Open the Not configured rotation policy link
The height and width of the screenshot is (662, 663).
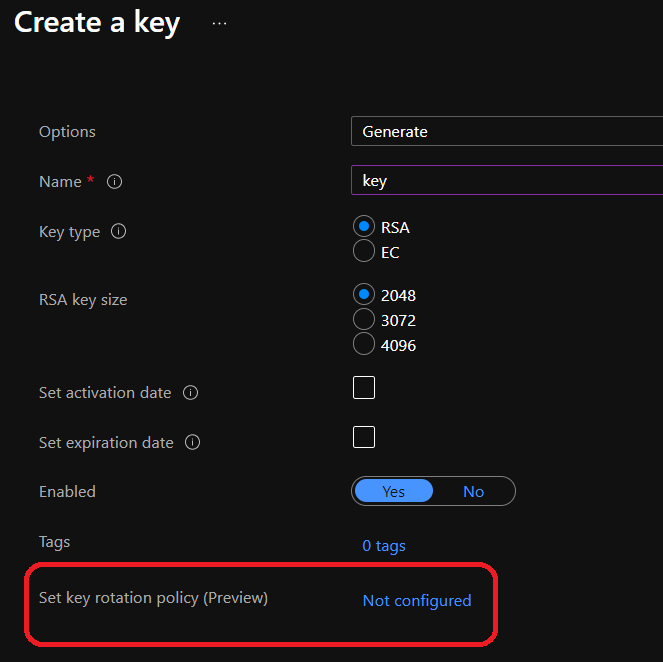pos(417,601)
